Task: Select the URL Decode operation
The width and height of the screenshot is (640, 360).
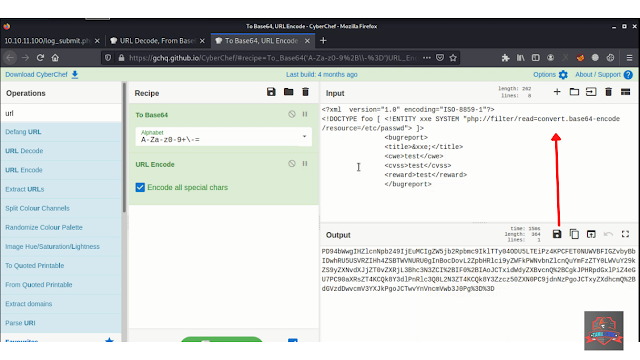Action: point(61,151)
